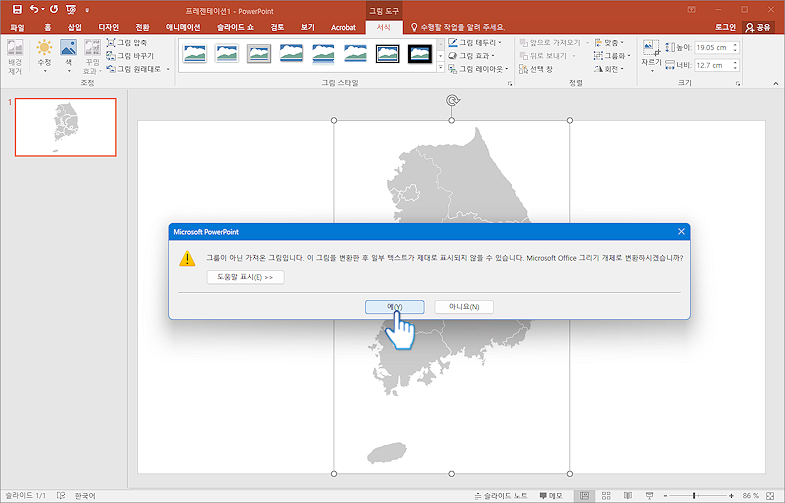Click 예(Y) in the dialog
Viewport: 785px width, 503px height.
pos(395,307)
